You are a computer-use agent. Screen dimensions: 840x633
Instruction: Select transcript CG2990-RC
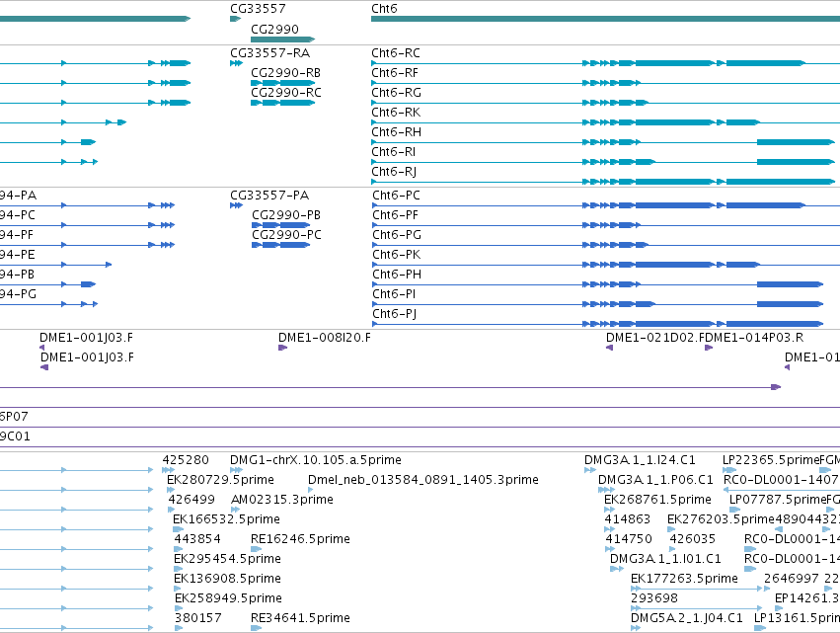[286, 93]
